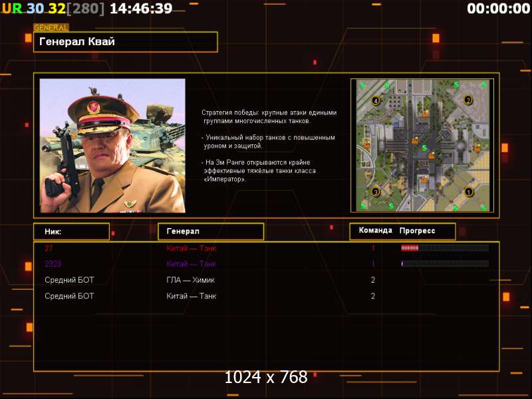
Task: Click the "Генерал" column header
Action: pos(211,231)
